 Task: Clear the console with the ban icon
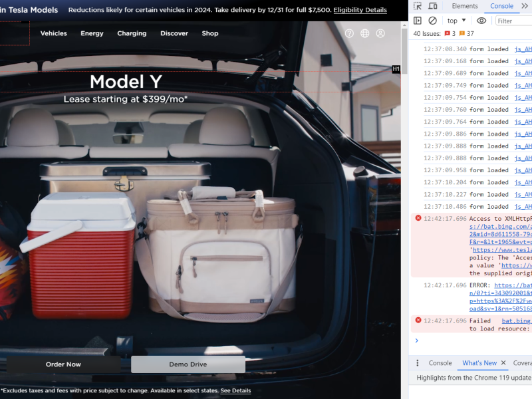click(x=433, y=21)
